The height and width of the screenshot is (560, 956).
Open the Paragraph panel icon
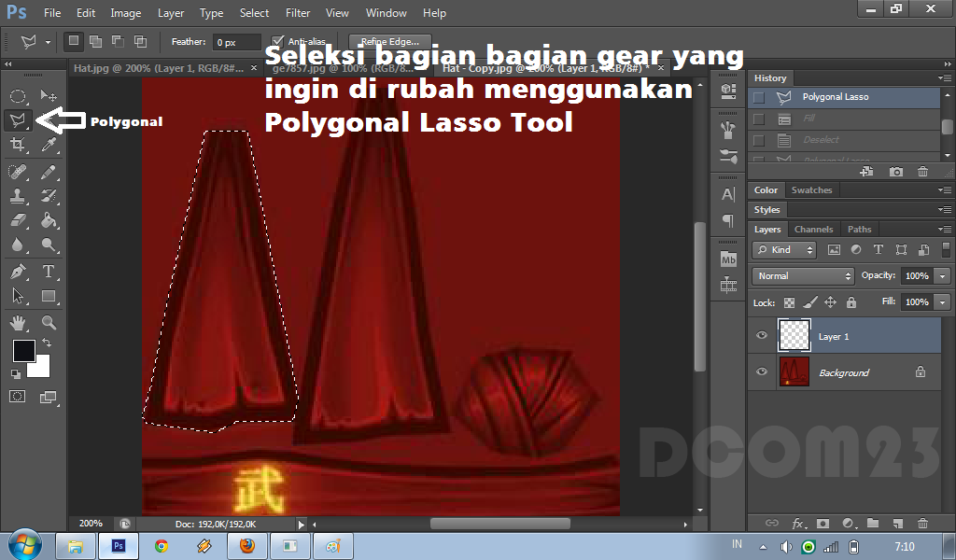[728, 220]
